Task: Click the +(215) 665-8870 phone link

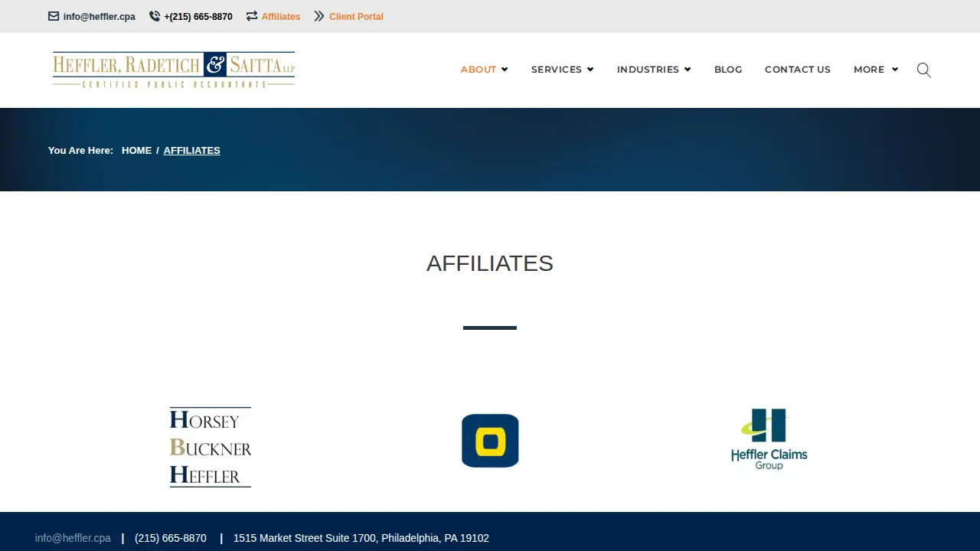Action: coord(198,17)
